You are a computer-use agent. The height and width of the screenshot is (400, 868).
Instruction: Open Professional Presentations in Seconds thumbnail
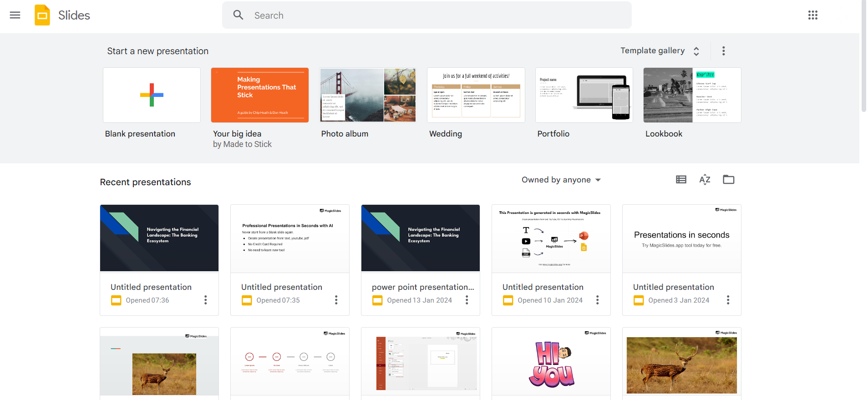290,238
